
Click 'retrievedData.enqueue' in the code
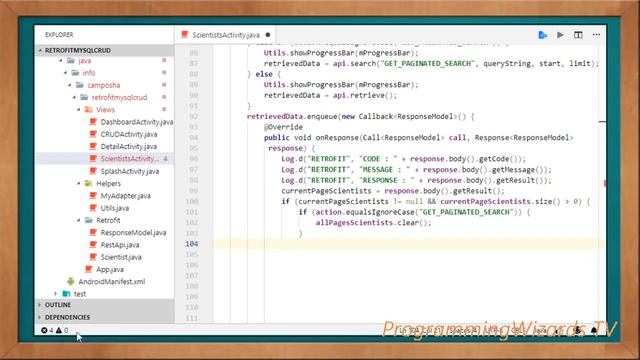click(292, 116)
